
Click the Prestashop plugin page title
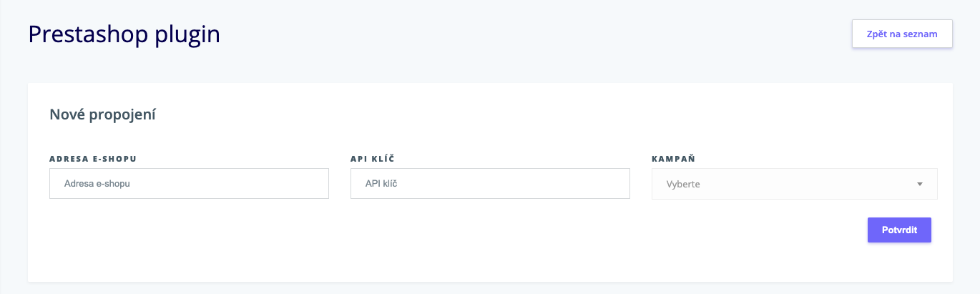pyautogui.click(x=124, y=34)
